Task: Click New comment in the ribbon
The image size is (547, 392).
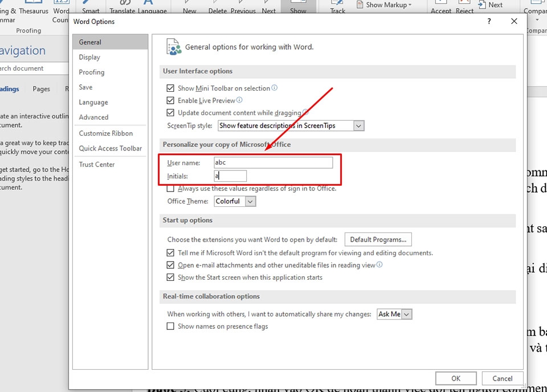Action: 189,7
